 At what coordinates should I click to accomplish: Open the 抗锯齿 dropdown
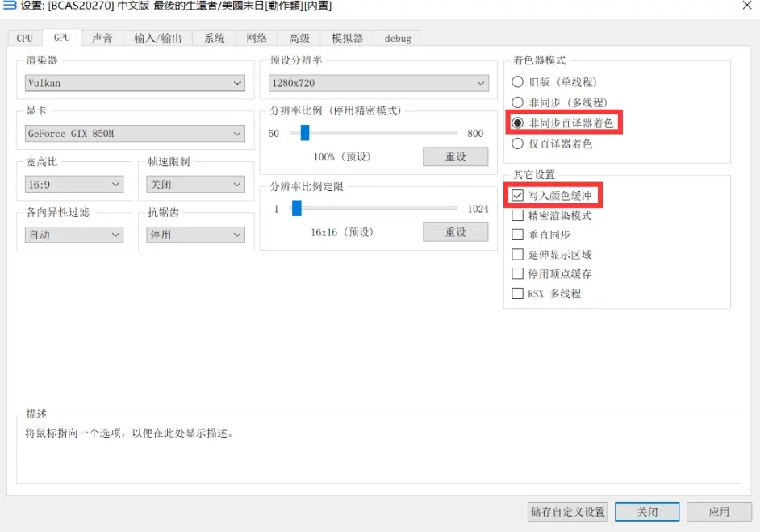click(195, 235)
